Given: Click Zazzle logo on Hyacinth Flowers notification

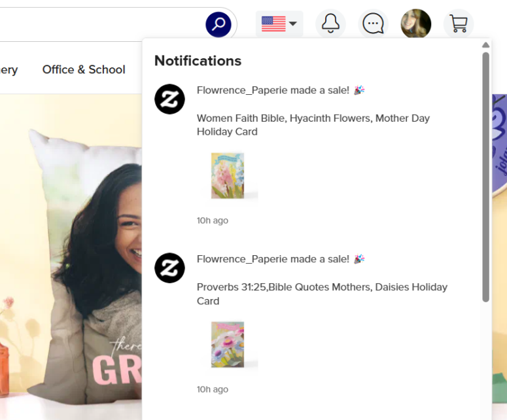Looking at the screenshot, I should pyautogui.click(x=169, y=99).
